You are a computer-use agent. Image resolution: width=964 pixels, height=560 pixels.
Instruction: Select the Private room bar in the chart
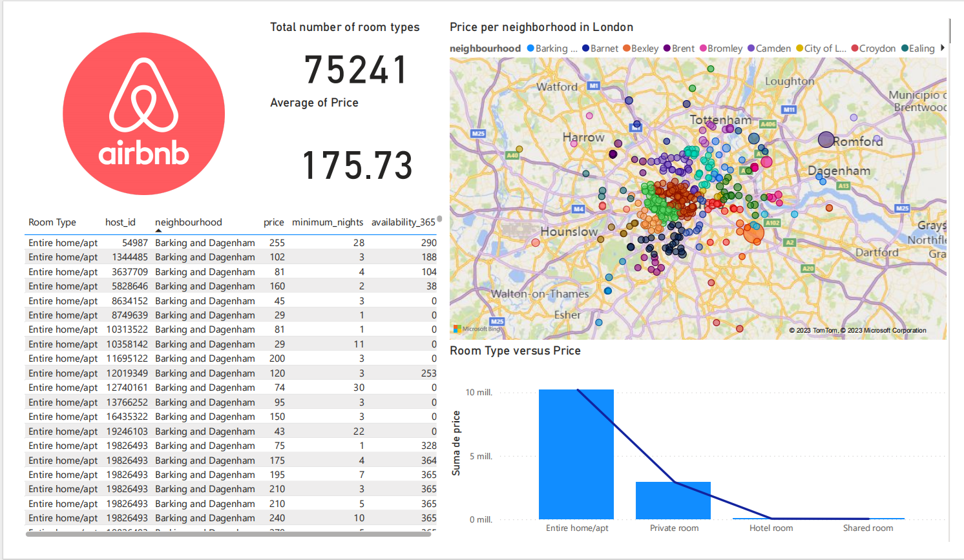coord(673,500)
